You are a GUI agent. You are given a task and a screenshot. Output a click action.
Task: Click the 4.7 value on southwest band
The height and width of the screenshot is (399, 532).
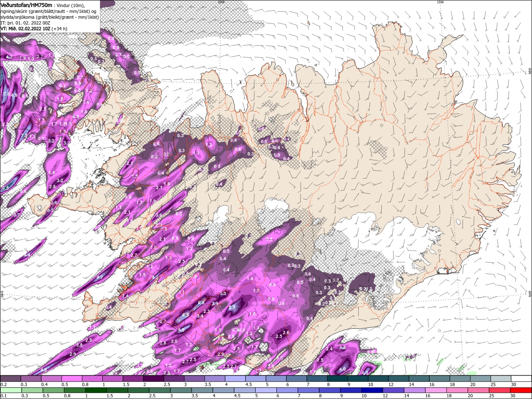coord(100,277)
